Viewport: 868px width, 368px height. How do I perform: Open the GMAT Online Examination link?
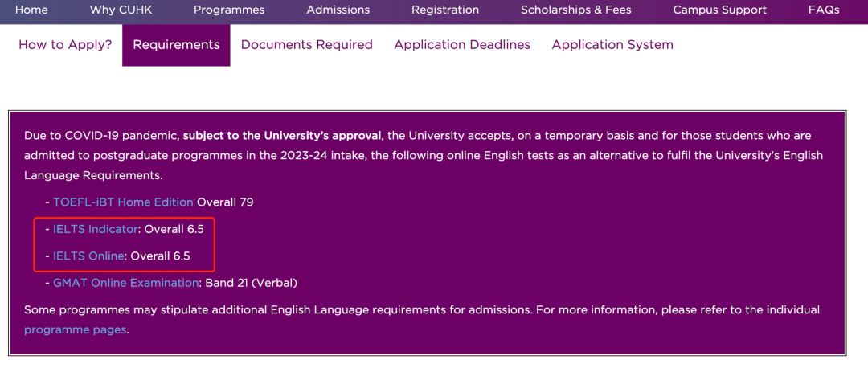coord(126,283)
